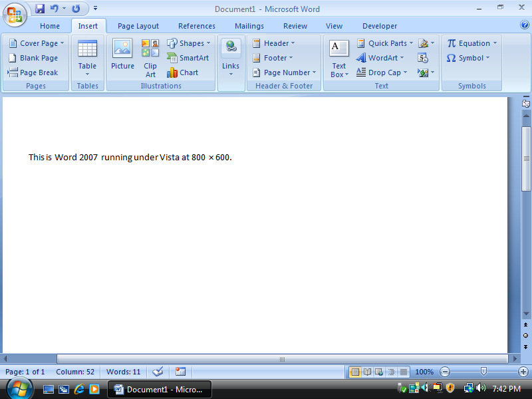The height and width of the screenshot is (399, 532).
Task: Switch to Outline view
Action: 391,372
